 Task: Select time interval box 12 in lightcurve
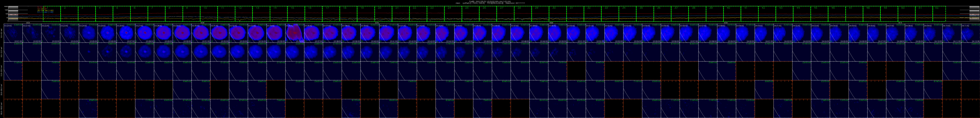click(244, 14)
